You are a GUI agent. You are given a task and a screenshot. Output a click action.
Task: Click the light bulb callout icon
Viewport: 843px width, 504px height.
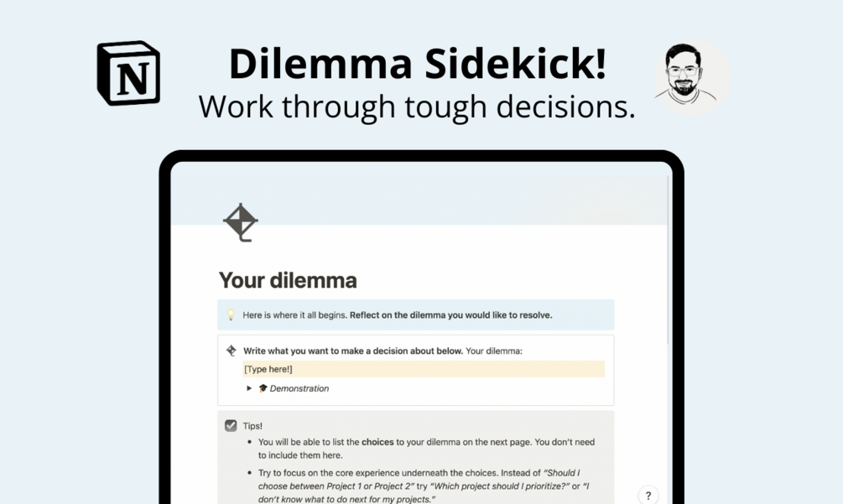click(231, 314)
